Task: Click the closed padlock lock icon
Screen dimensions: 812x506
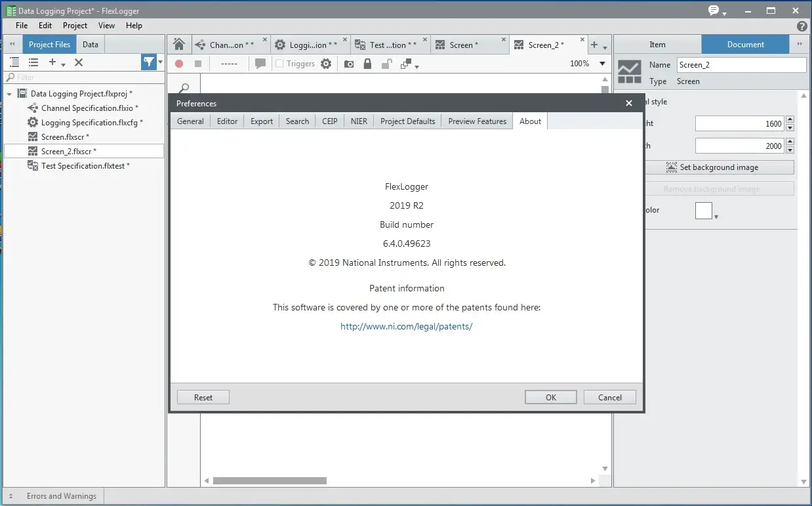Action: tap(367, 64)
